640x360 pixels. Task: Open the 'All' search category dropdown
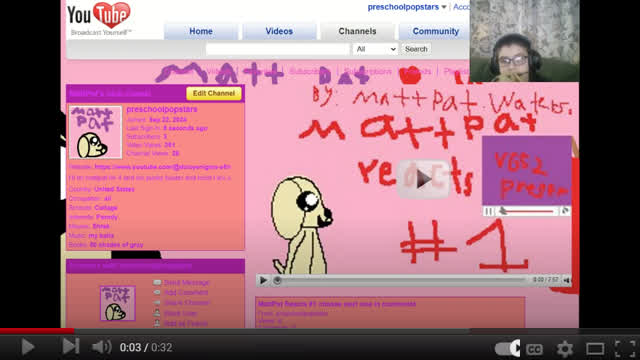coord(376,49)
